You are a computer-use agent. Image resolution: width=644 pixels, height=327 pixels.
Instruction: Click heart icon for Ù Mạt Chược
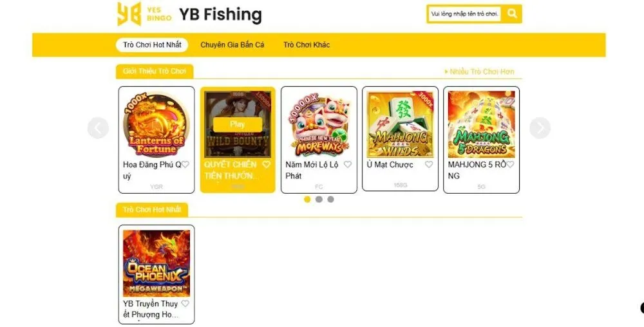point(429,165)
